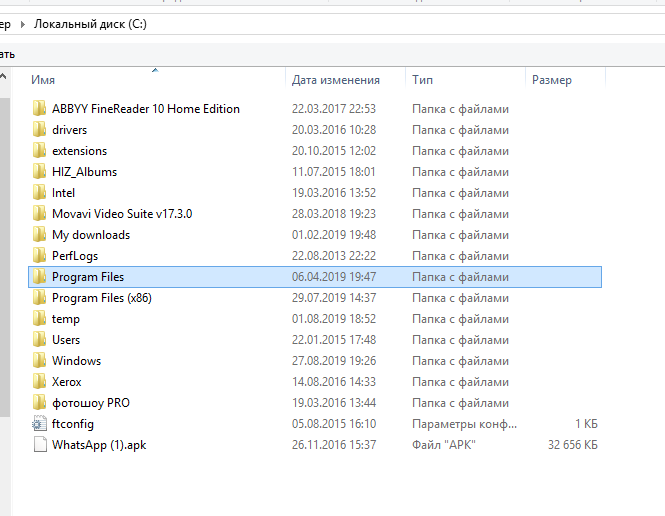The height and width of the screenshot is (516, 665).
Task: Click the date 01.02.2019 19:48
Action: tap(334, 234)
